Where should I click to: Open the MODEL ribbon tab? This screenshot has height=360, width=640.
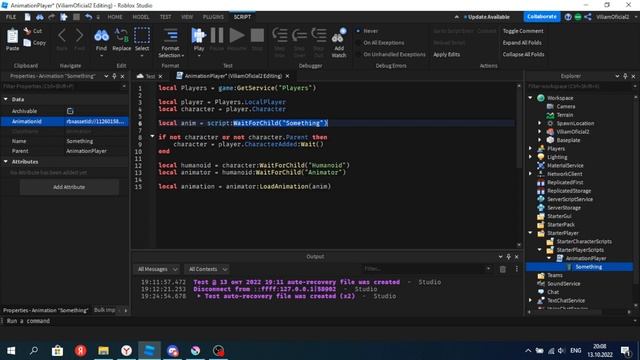coord(141,17)
